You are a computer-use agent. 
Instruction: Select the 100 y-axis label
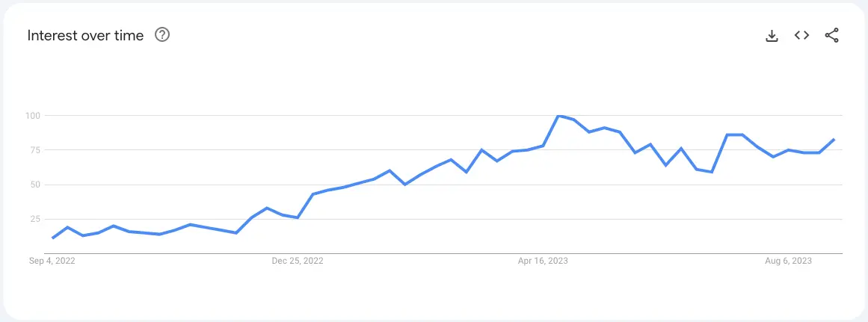pos(34,116)
